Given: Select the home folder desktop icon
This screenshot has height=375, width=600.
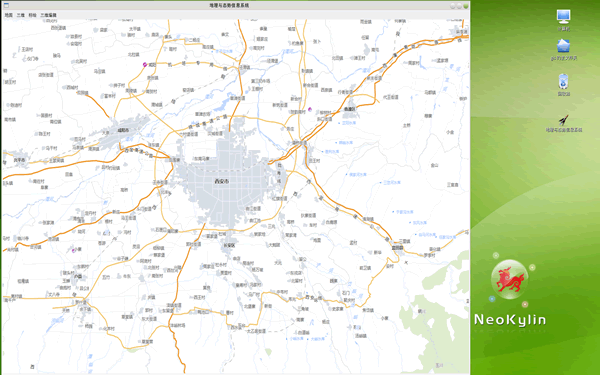Looking at the screenshot, I should coord(563,50).
